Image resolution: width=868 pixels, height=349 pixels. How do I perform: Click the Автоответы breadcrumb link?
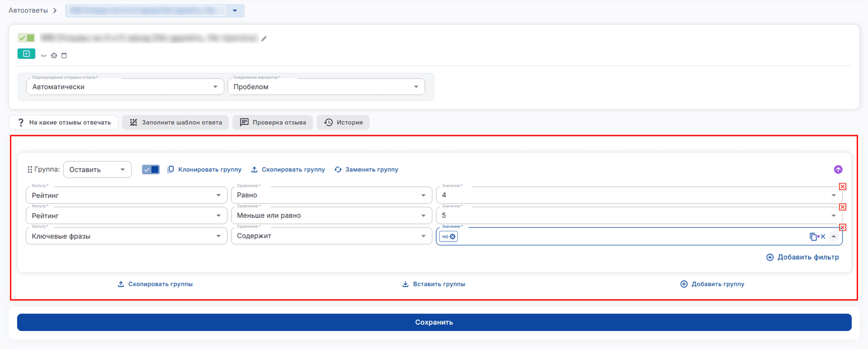pyautogui.click(x=28, y=10)
